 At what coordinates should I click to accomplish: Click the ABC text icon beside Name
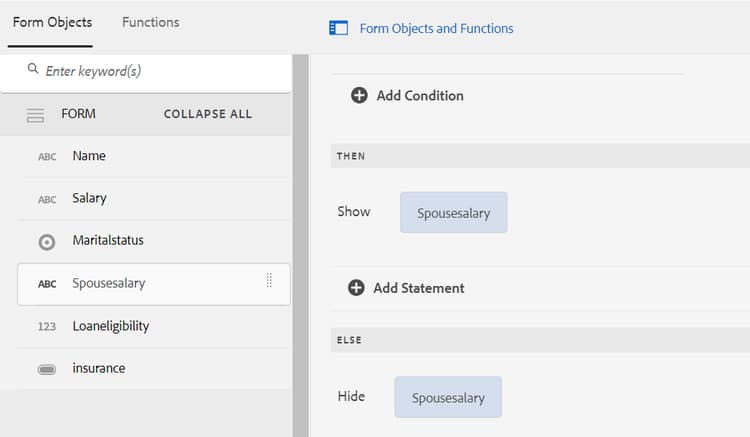[47, 157]
